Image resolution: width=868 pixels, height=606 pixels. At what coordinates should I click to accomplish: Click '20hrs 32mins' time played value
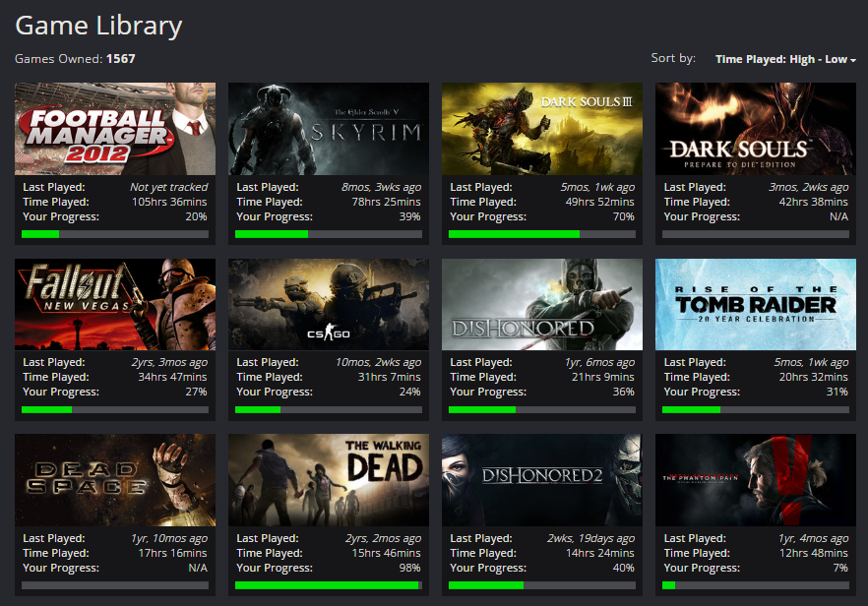[814, 377]
